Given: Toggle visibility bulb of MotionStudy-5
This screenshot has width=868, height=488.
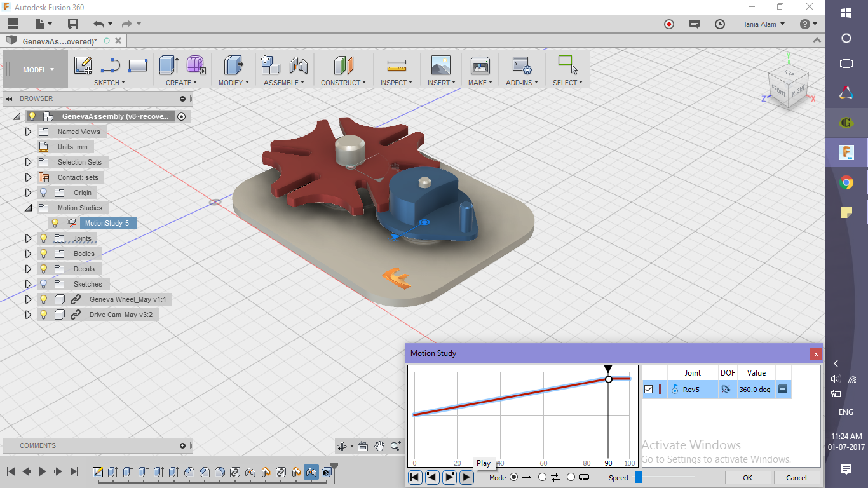Looking at the screenshot, I should pyautogui.click(x=55, y=223).
